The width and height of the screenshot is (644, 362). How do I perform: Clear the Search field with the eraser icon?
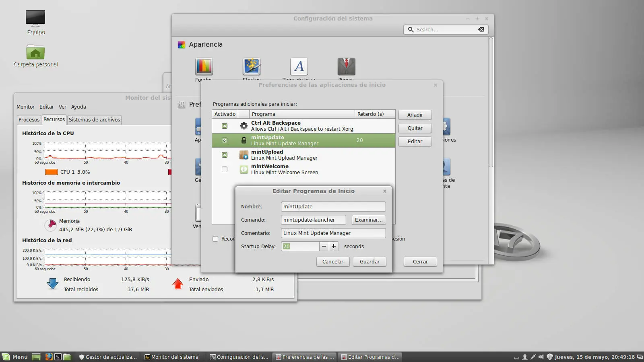coord(481,29)
